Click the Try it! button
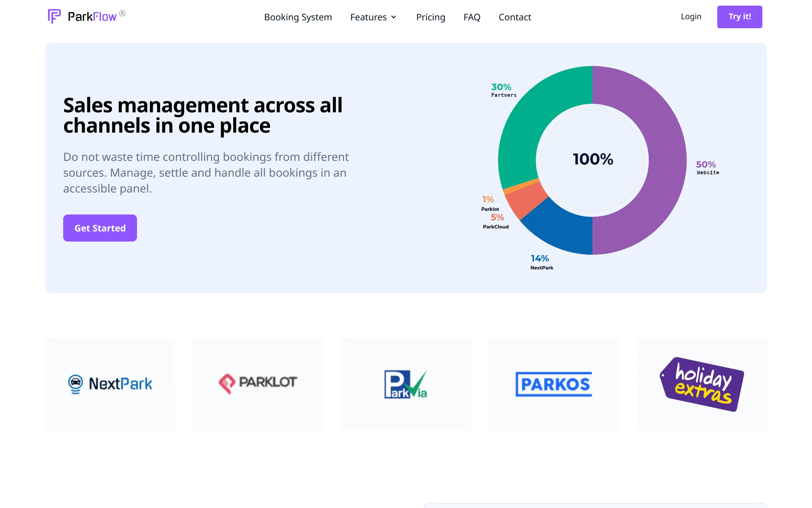 pos(740,17)
